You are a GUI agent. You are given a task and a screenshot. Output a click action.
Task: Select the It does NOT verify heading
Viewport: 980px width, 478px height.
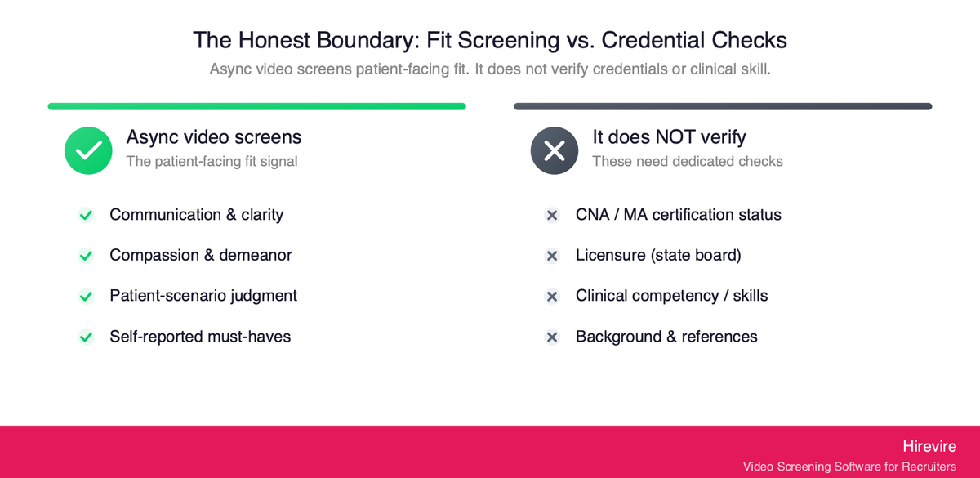[669, 137]
